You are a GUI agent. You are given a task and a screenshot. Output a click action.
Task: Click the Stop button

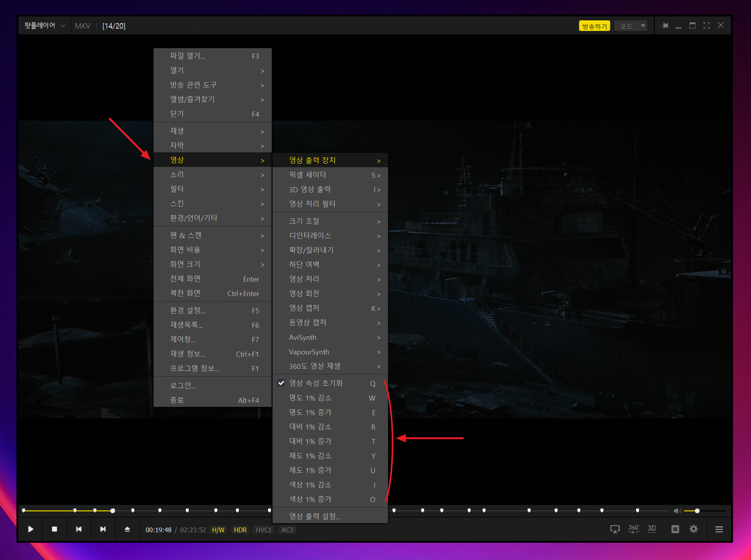click(x=54, y=529)
